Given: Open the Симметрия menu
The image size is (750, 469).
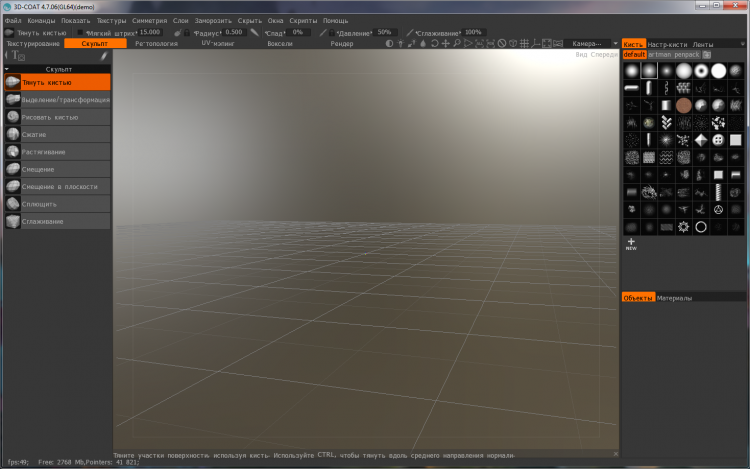Looking at the screenshot, I should (x=149, y=20).
